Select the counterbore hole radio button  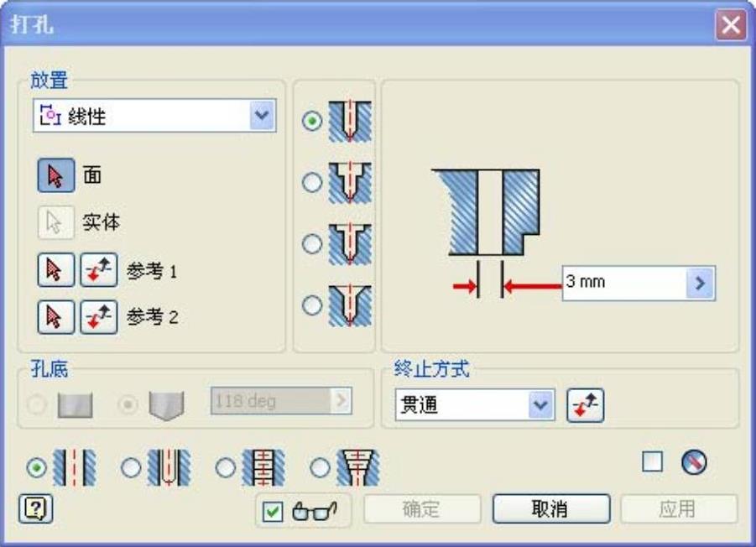(312, 182)
